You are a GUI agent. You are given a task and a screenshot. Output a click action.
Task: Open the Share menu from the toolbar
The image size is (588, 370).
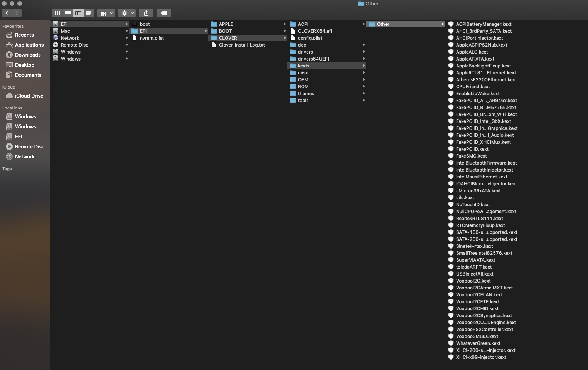coord(146,13)
